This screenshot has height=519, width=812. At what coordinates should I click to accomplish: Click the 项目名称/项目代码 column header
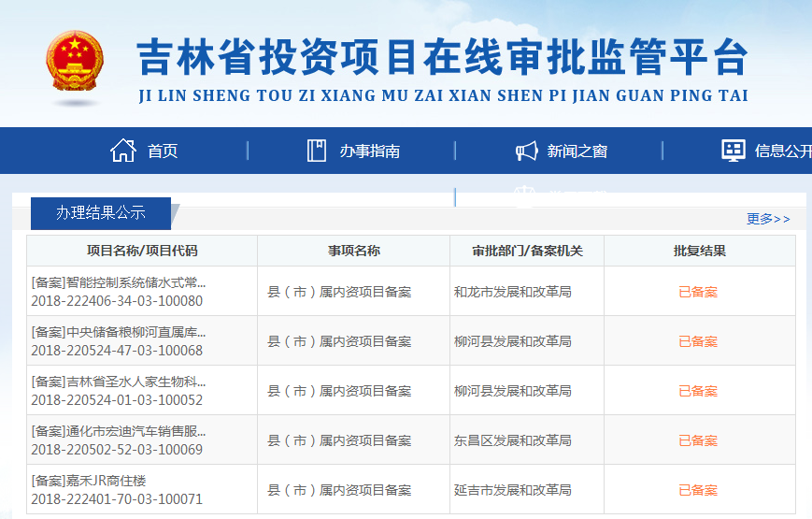(142, 251)
